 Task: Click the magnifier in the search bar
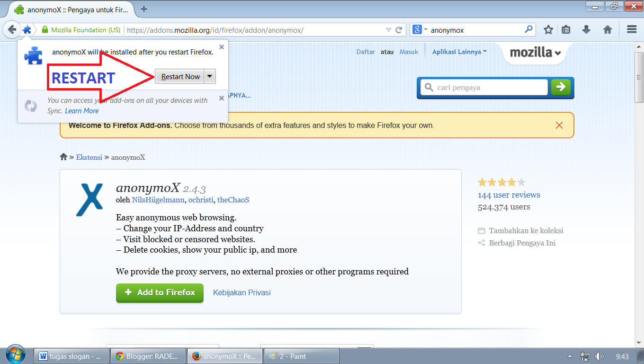[529, 29]
